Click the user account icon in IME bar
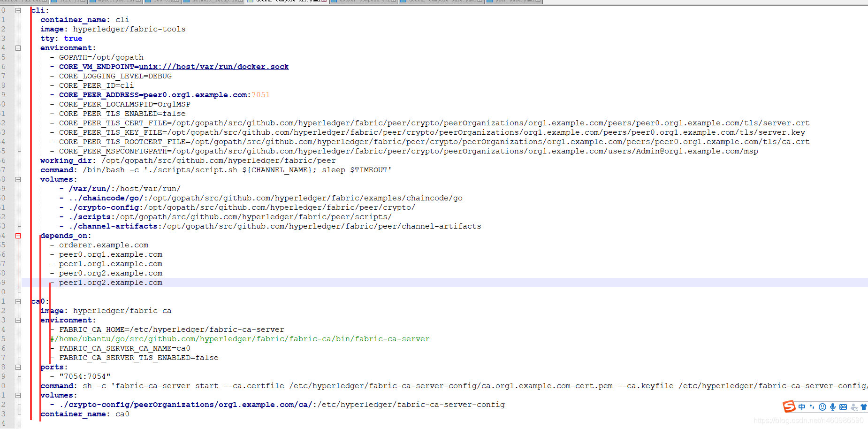Viewport: 868px width, 429px height. coord(854,407)
